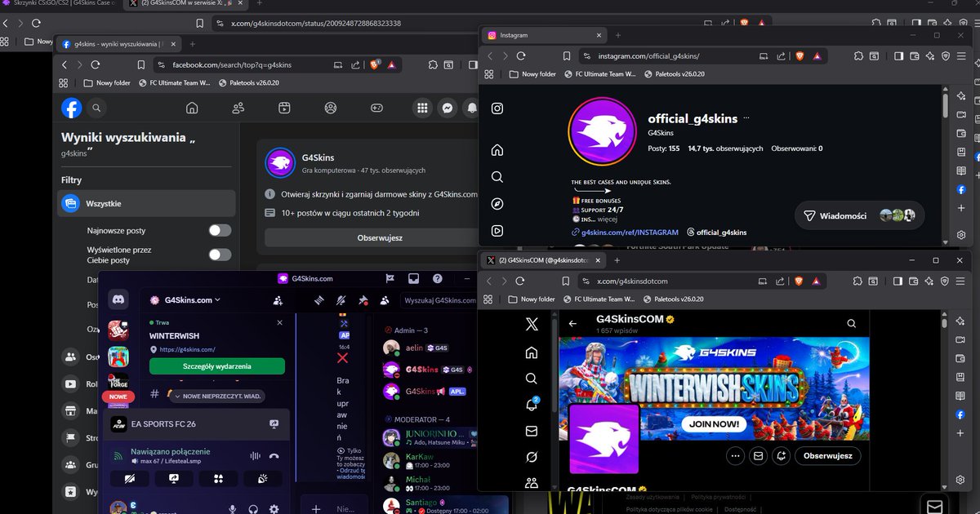Open Discord user settings gear

274,509
